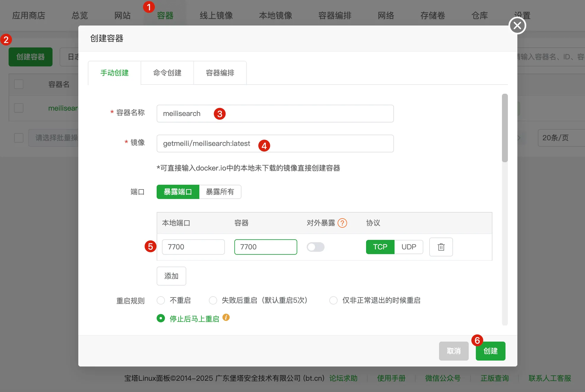Toggle the external exposure switch for port 7700
Viewport: 585px width, 392px height.
(x=315, y=247)
